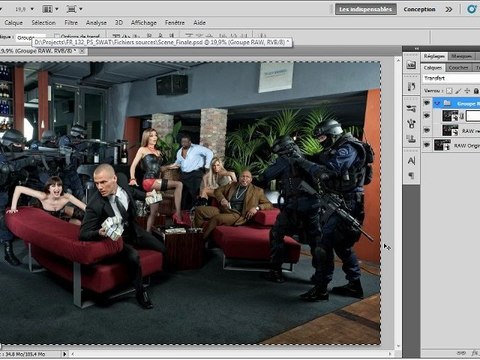Collapse the Groupe RAW group arrow
This screenshot has height=360, width=480.
tap(437, 104)
